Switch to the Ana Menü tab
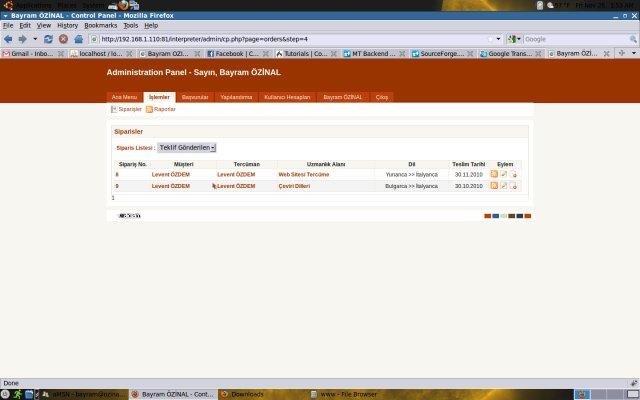Image resolution: width=640 pixels, height=400 pixels. pyautogui.click(x=124, y=97)
